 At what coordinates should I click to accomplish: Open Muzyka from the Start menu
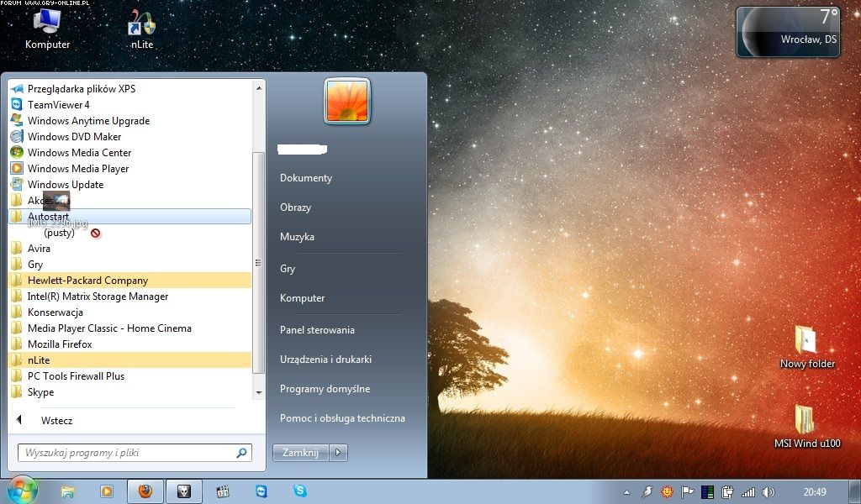pos(297,237)
